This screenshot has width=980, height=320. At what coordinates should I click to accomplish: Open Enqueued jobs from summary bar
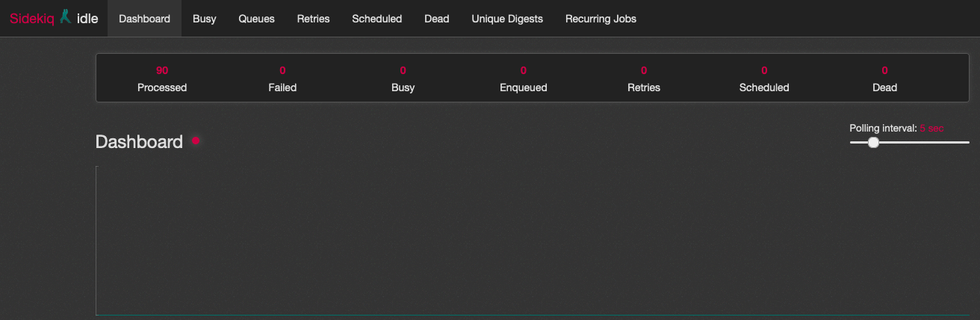(523, 79)
